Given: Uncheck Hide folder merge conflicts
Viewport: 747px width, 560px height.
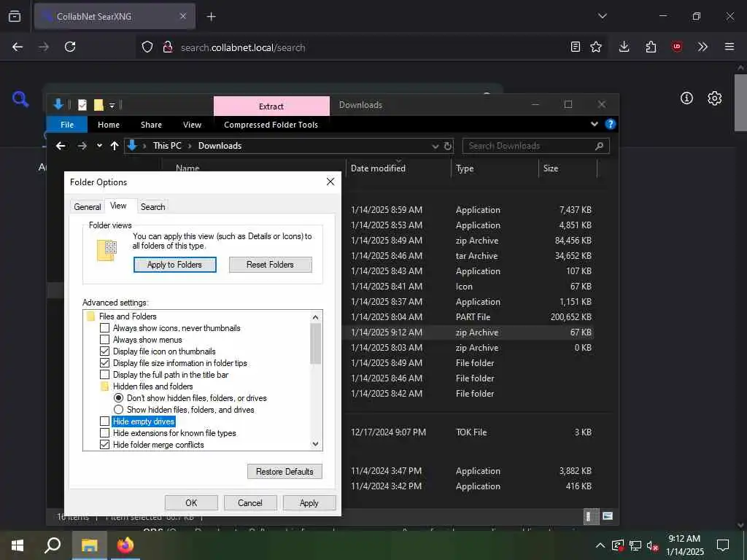Looking at the screenshot, I should pos(105,445).
